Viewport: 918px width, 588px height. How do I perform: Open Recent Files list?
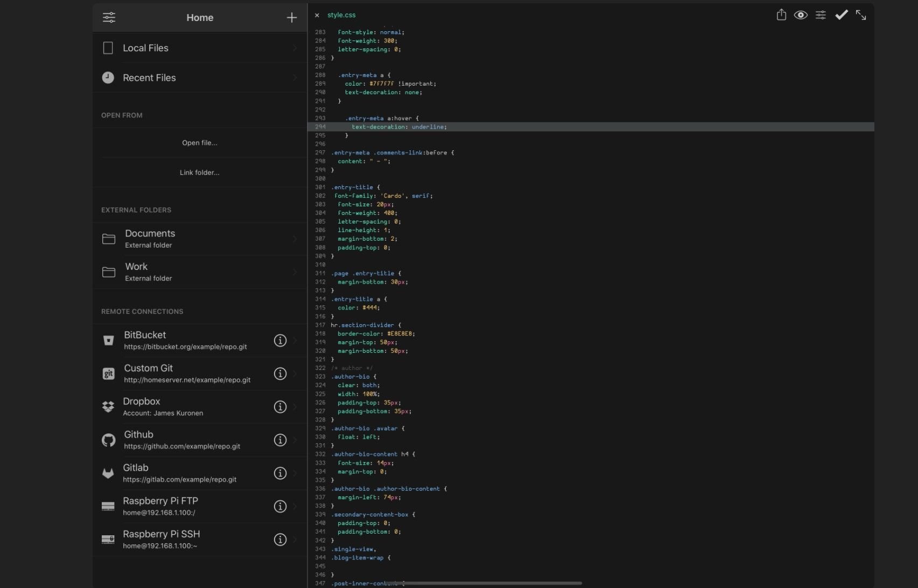point(149,78)
